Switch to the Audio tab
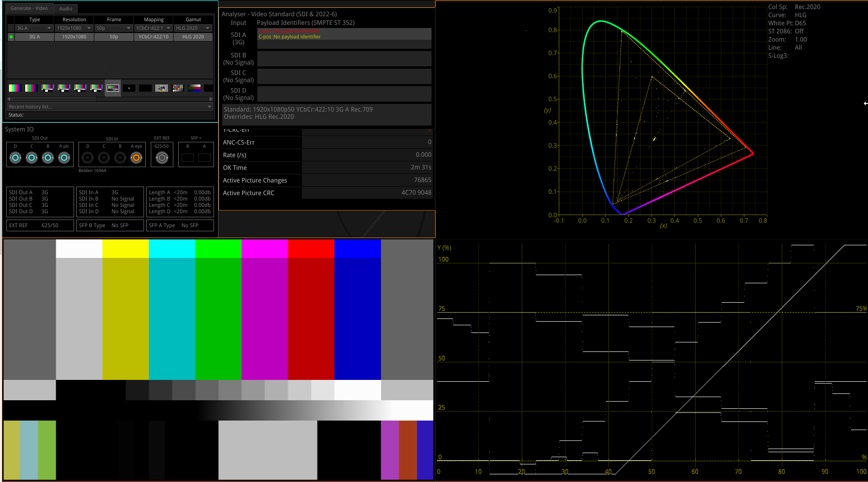Image resolution: width=868 pixels, height=482 pixels. pos(65,9)
